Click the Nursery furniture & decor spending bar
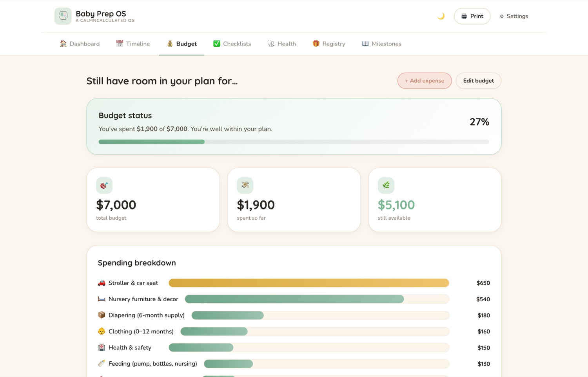 click(317, 299)
